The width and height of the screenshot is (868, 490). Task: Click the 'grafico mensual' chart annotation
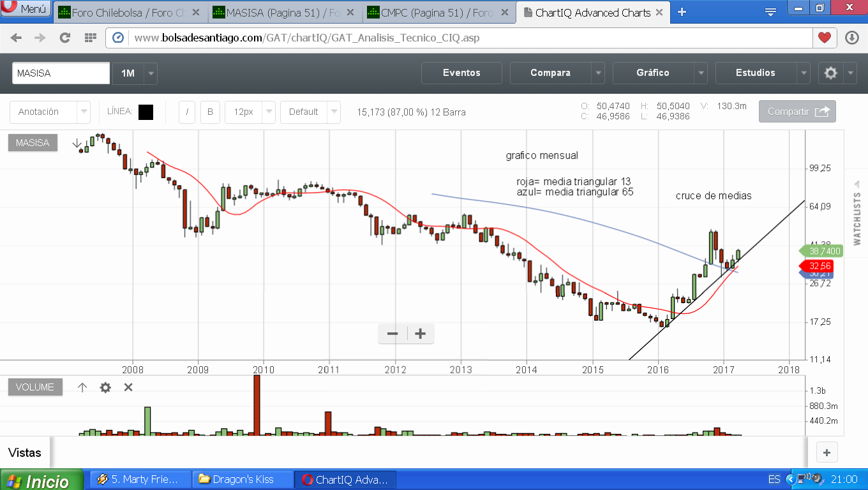click(542, 156)
